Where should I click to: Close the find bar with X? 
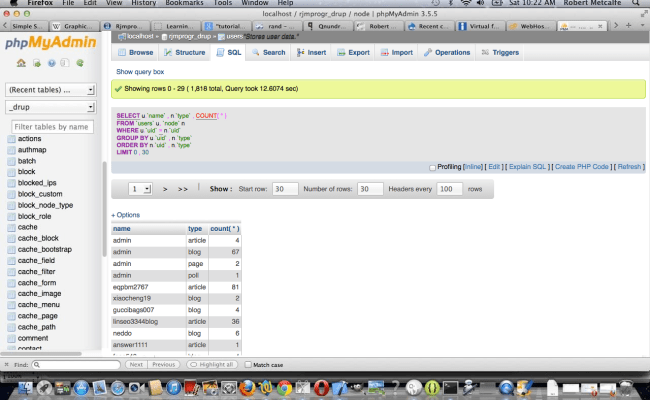(6, 365)
